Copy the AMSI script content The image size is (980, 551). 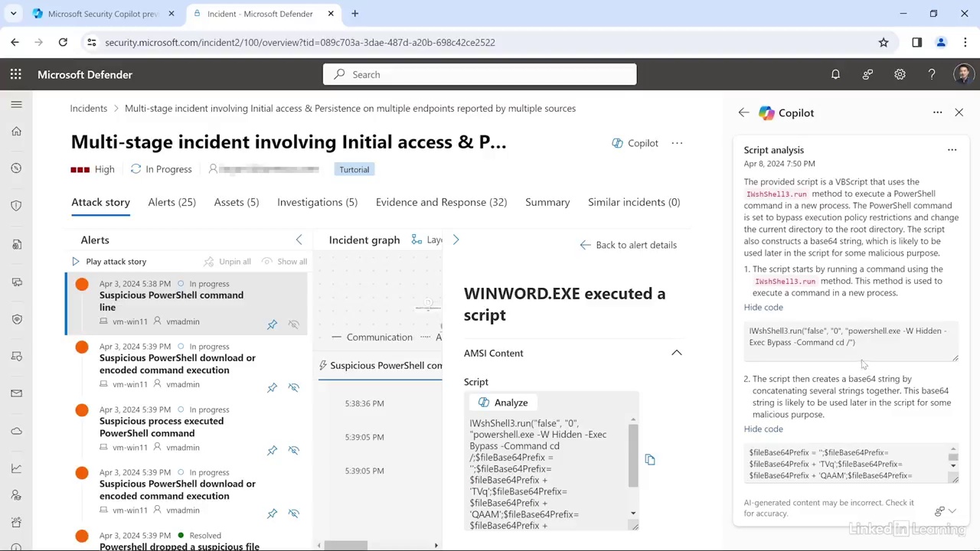pyautogui.click(x=650, y=459)
